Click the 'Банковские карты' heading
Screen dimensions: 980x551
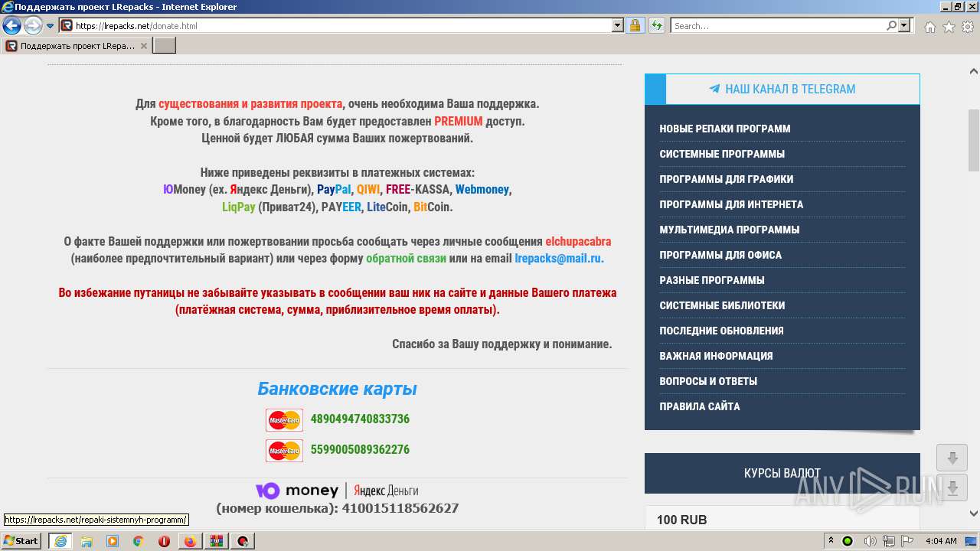337,389
